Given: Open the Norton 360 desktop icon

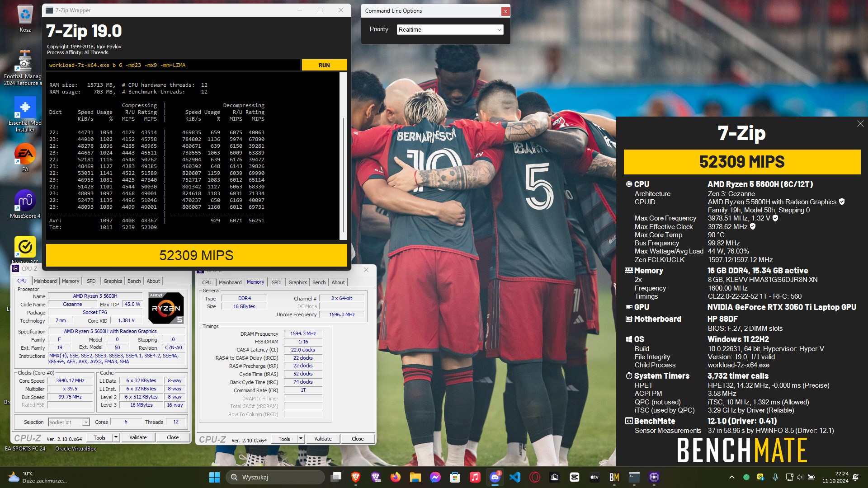Looking at the screenshot, I should click(x=25, y=250).
